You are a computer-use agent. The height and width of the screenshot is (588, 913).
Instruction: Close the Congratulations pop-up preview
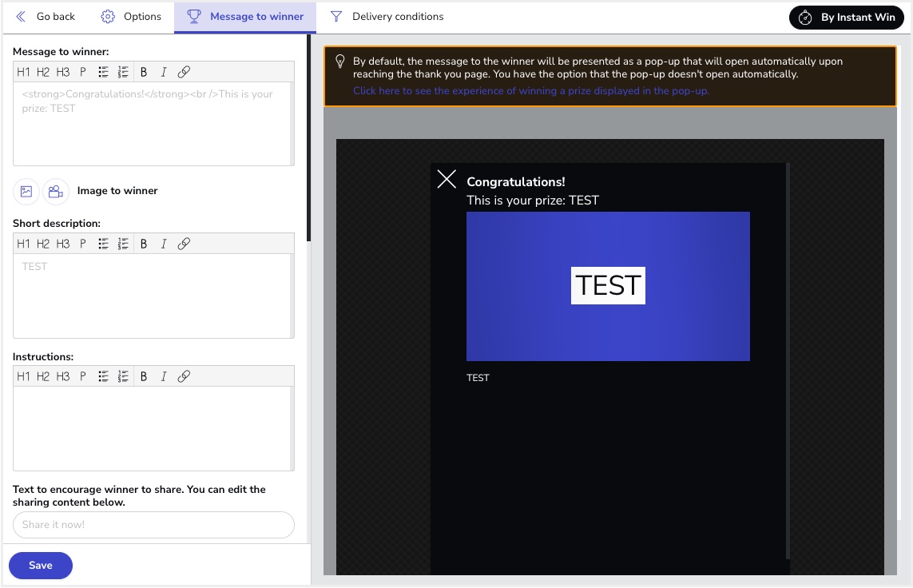447,179
